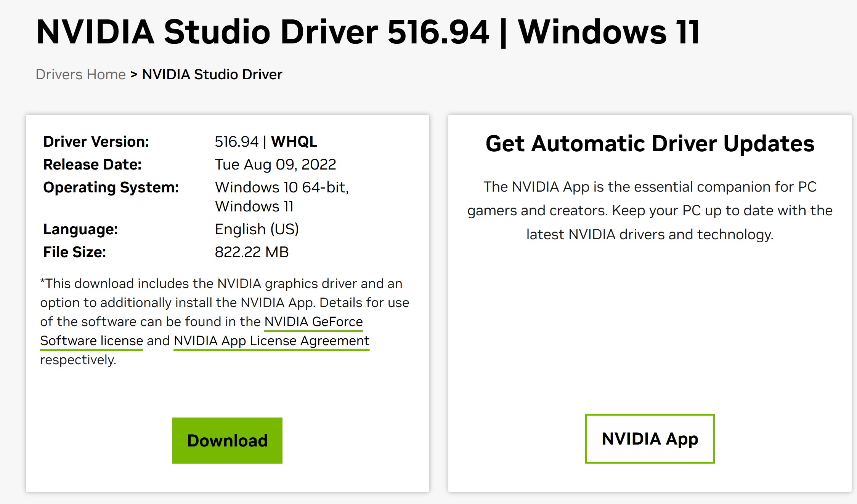This screenshot has width=857, height=504.
Task: Click the Driver Version label
Action: click(96, 142)
